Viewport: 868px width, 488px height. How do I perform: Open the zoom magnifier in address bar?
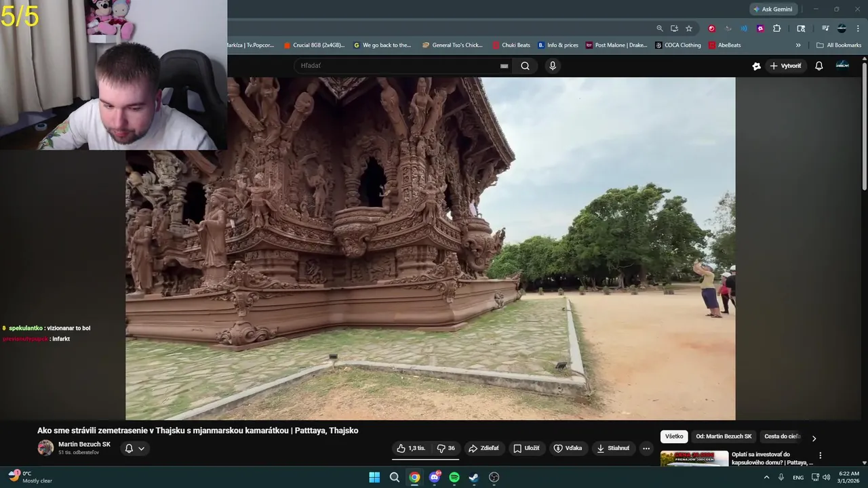(x=660, y=28)
